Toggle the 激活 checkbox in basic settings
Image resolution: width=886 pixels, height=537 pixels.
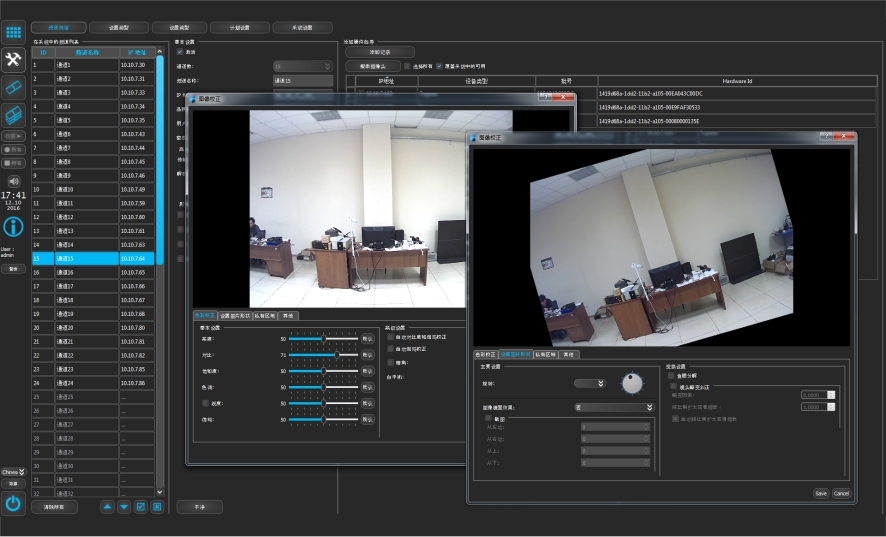pyautogui.click(x=180, y=52)
